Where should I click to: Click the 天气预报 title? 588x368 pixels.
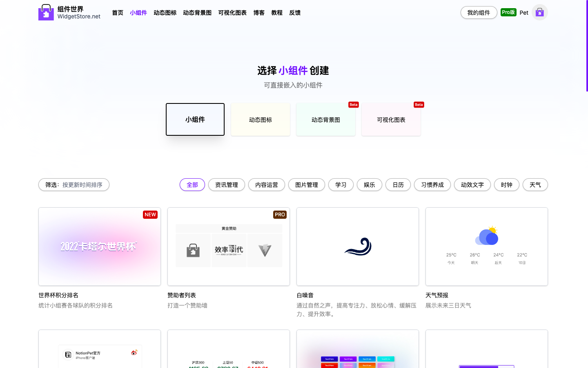[x=437, y=295]
